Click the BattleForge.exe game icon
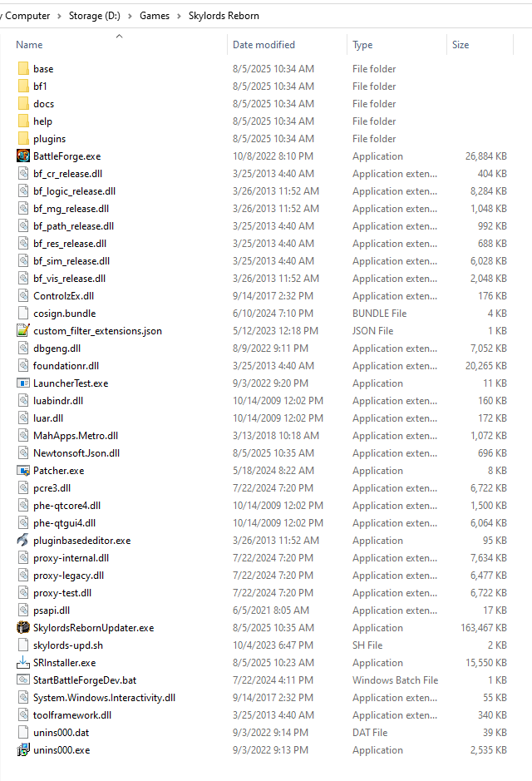The height and width of the screenshot is (781, 532). point(23,156)
